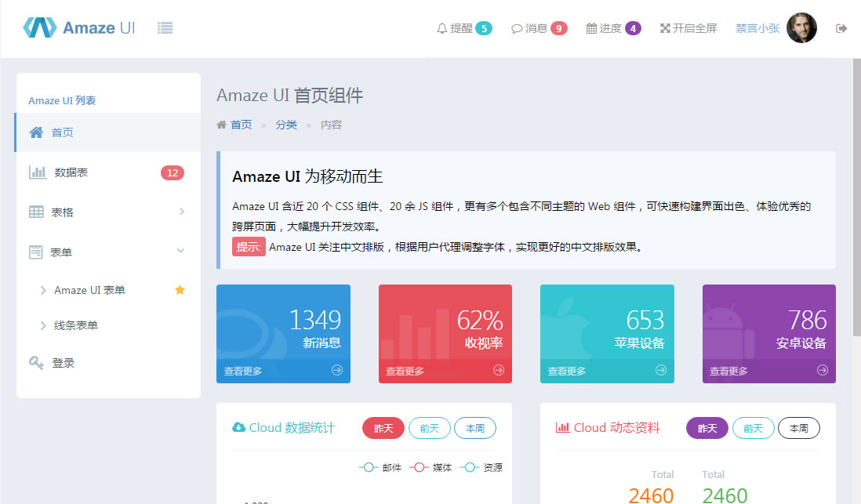The image size is (861, 504).
Task: Open 表格 sidebar item
Action: (x=108, y=212)
